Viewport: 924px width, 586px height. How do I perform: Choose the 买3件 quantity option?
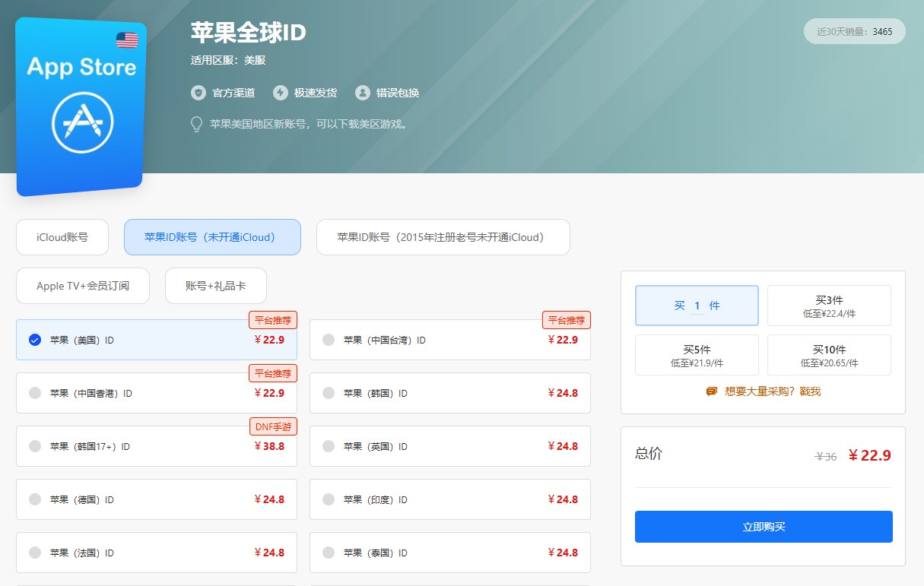click(829, 306)
